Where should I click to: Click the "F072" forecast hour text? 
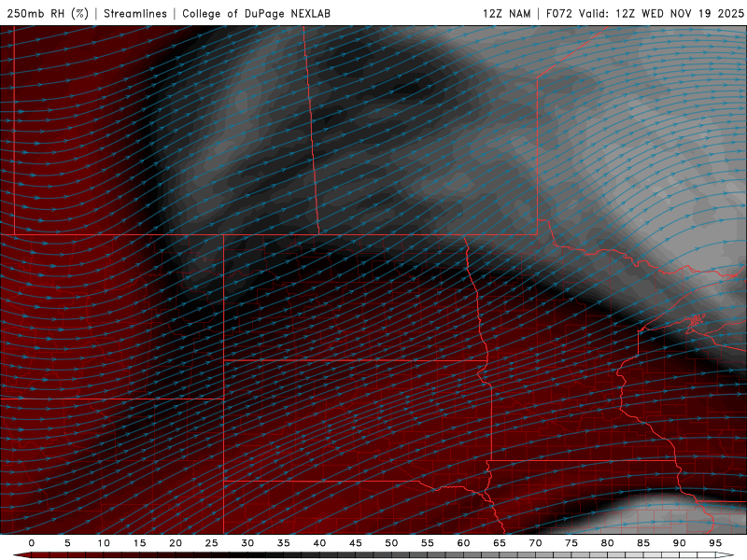coord(559,13)
